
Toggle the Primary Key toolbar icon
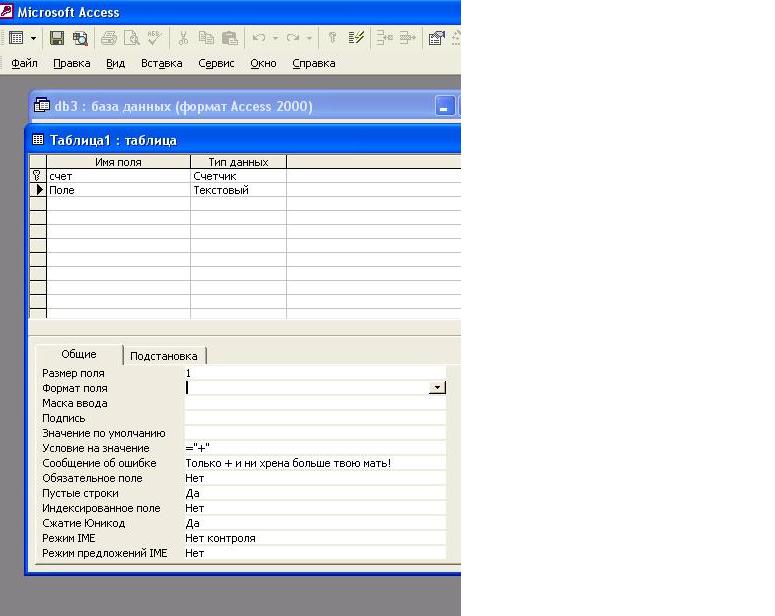click(x=332, y=38)
